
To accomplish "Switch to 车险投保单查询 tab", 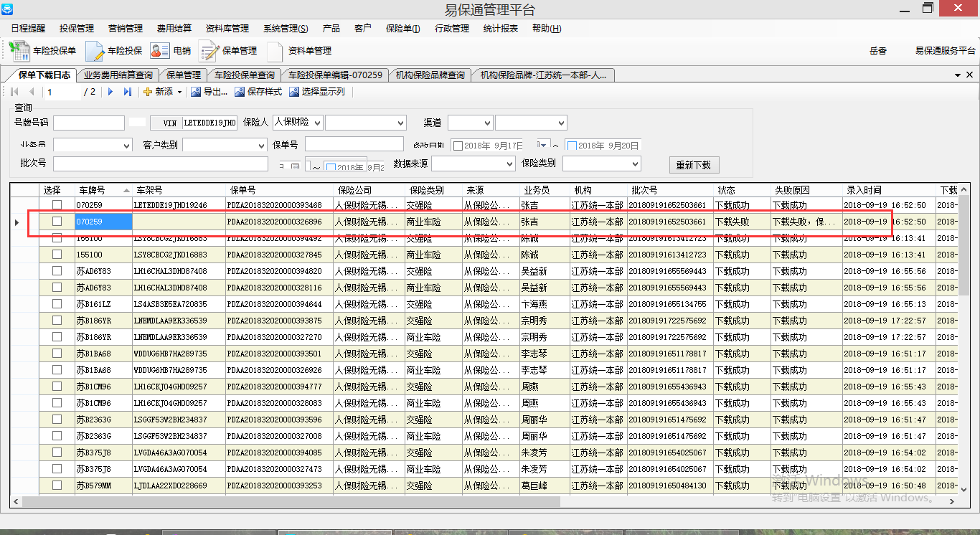I will (245, 75).
